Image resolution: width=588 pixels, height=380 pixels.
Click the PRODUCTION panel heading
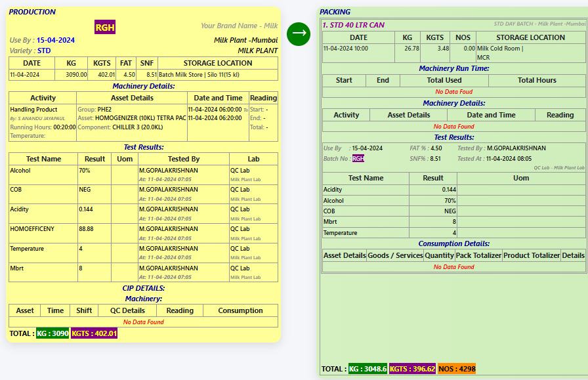pyautogui.click(x=32, y=12)
